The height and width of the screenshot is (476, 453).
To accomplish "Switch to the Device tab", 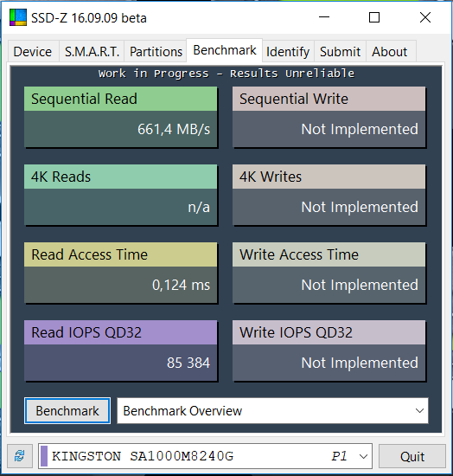I will 33,51.
